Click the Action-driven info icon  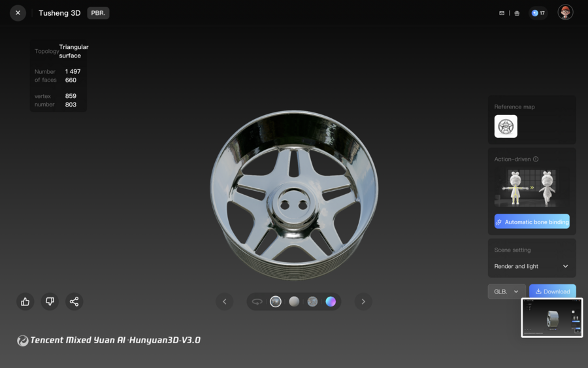tap(536, 159)
